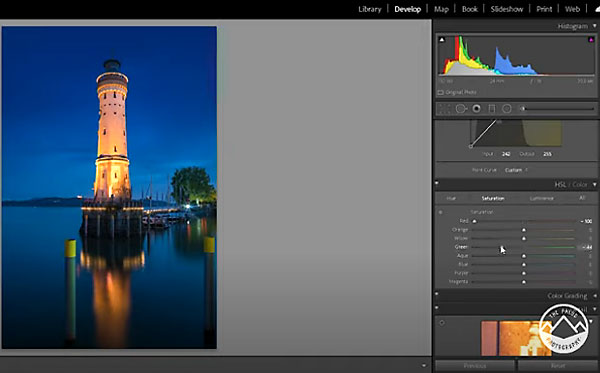Hide the Detail preview using its triangle

tap(592, 321)
